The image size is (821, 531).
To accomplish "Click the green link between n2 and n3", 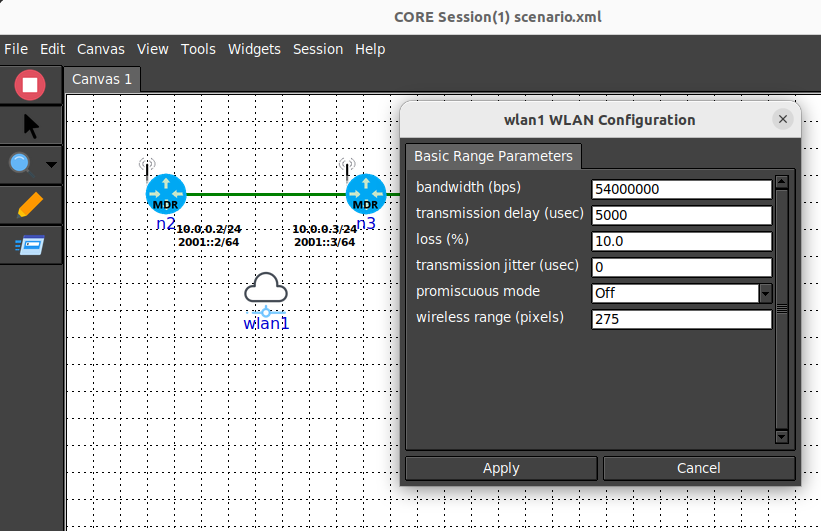I will pos(266,195).
